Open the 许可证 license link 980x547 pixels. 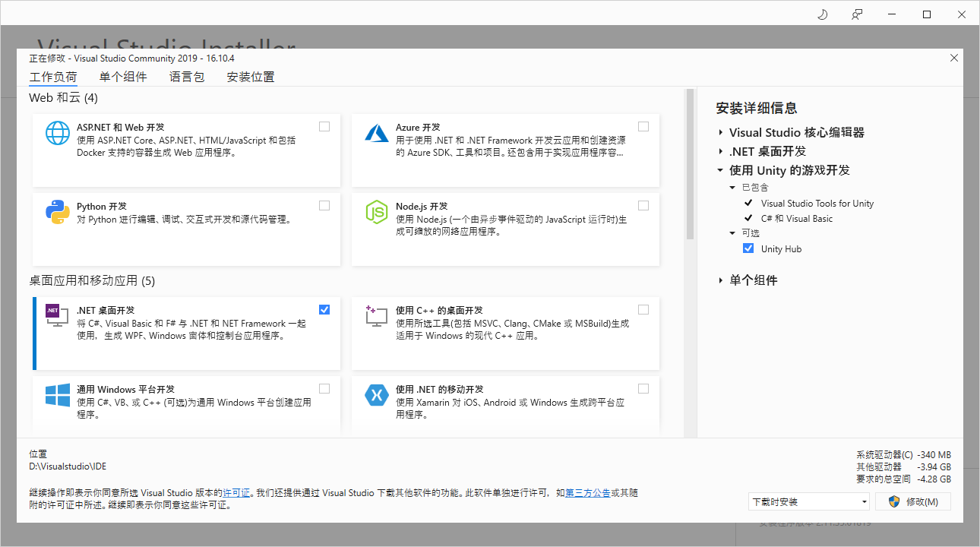[x=236, y=493]
